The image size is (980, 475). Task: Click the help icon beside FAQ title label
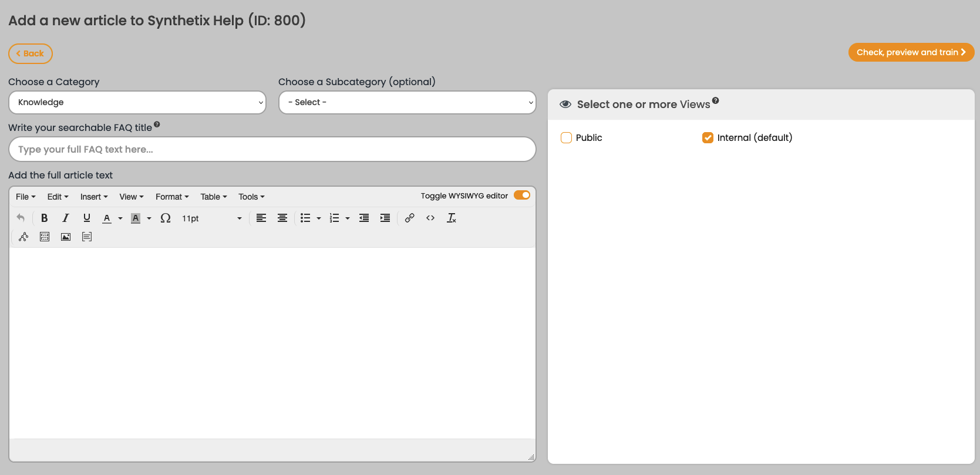coord(157,124)
